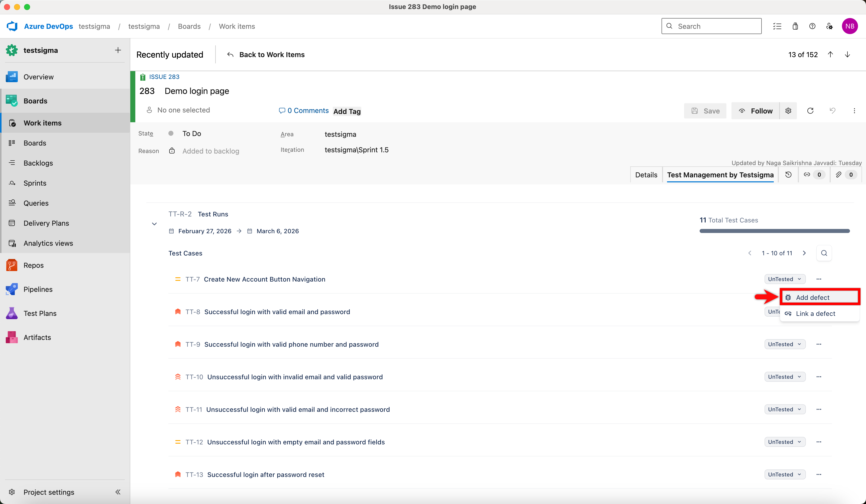
Task: Click the Boards breadcrumb link
Action: [189, 27]
